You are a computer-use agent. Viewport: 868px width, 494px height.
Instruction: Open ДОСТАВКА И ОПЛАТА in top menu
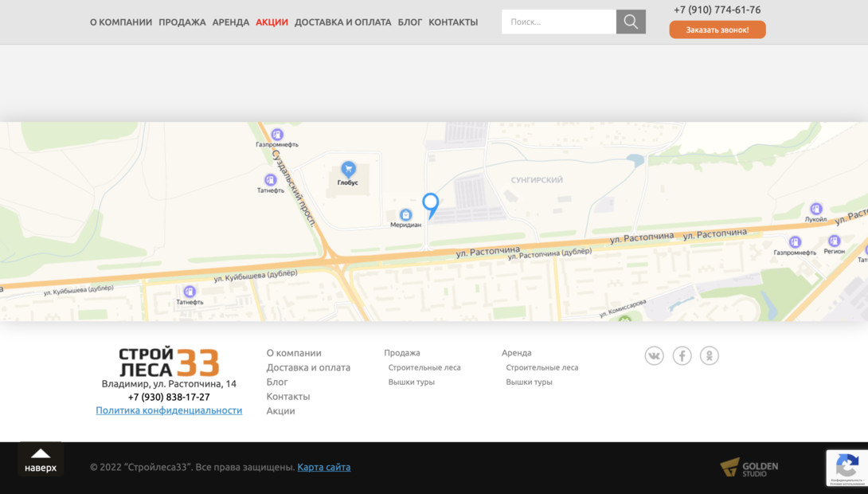click(342, 22)
